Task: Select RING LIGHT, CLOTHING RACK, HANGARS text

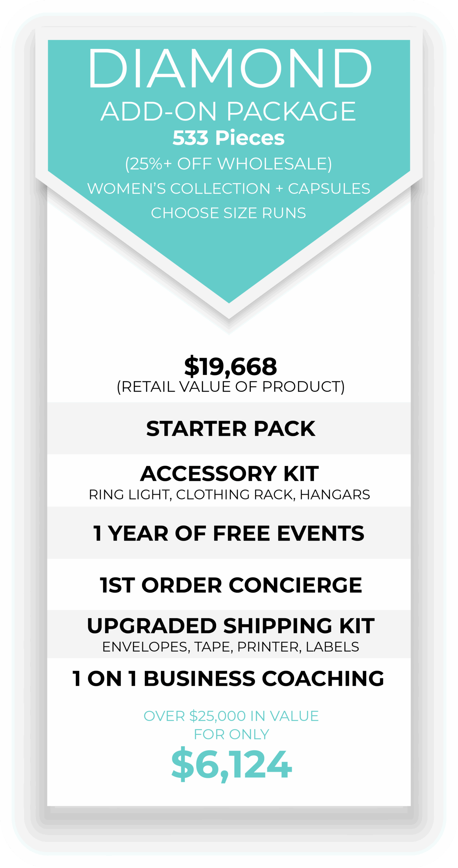Action: [x=229, y=495]
